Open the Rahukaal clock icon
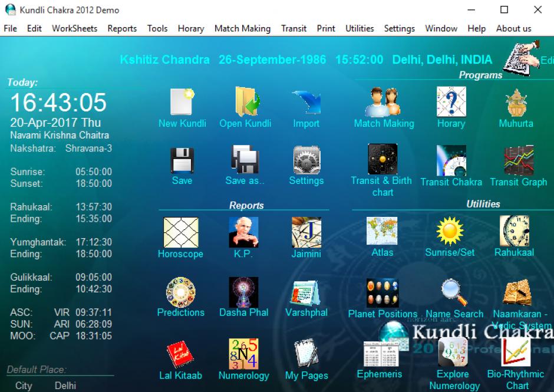The image size is (554, 392). tap(515, 230)
